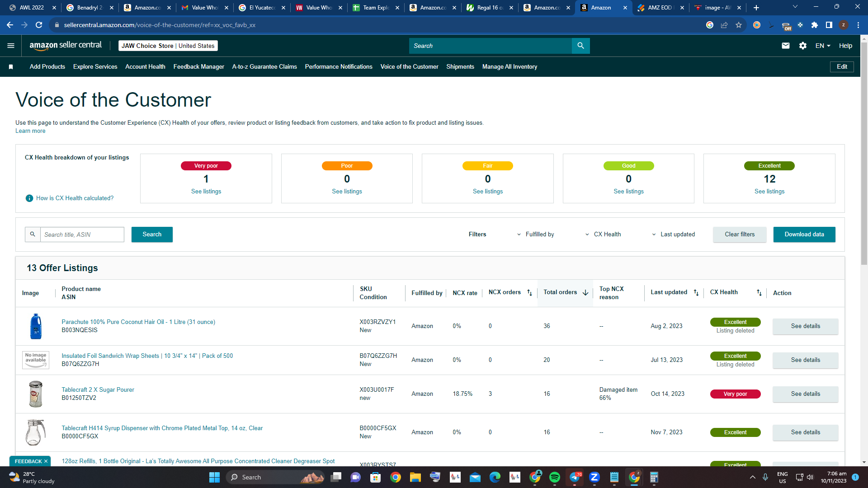This screenshot has width=868, height=488.
Task: Open the EN language dropdown
Action: coord(823,46)
